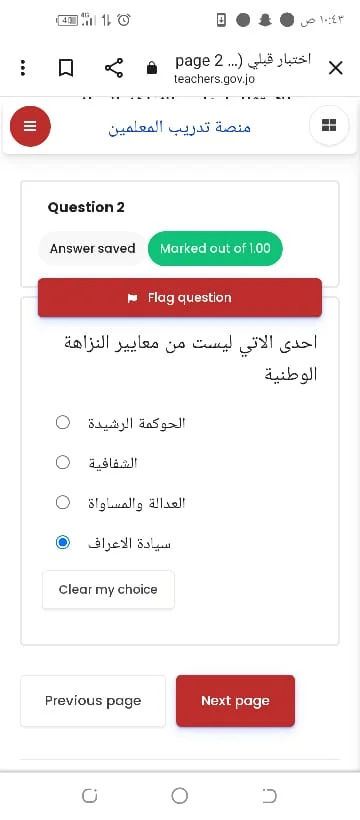Go to the Next page
The image size is (360, 820).
235,701
